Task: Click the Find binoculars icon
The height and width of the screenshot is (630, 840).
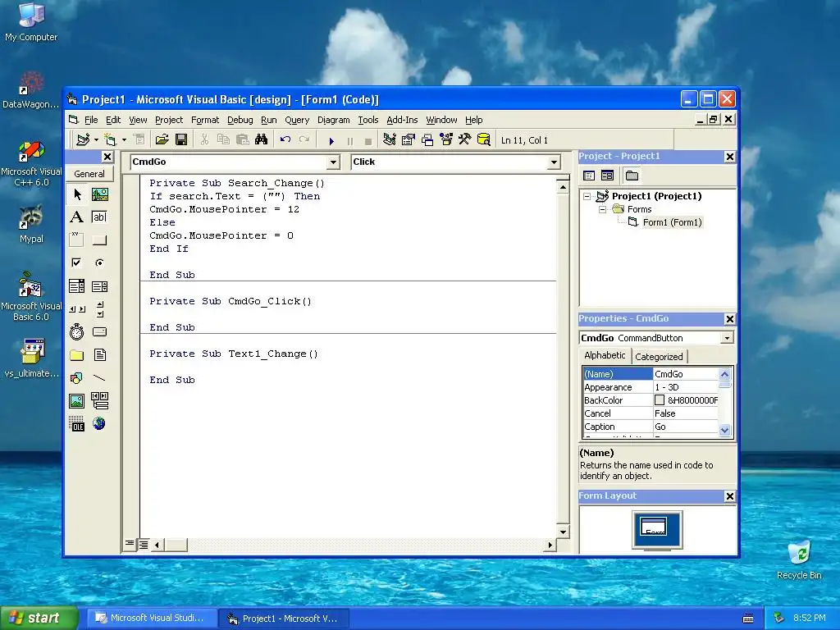Action: (261, 139)
